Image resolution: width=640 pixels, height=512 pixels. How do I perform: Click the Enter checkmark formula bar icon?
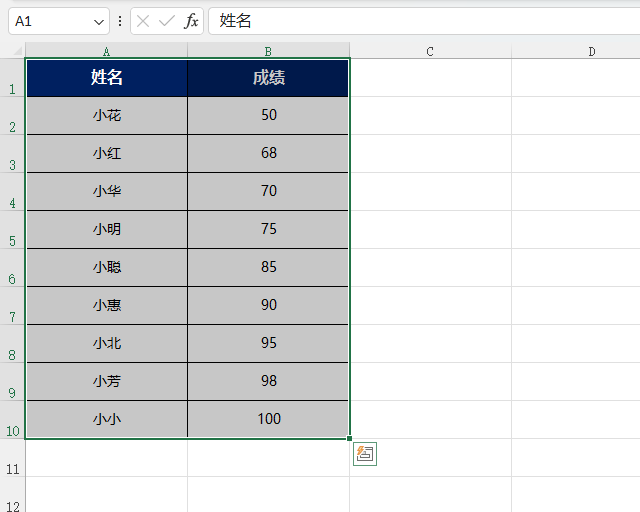click(x=167, y=21)
